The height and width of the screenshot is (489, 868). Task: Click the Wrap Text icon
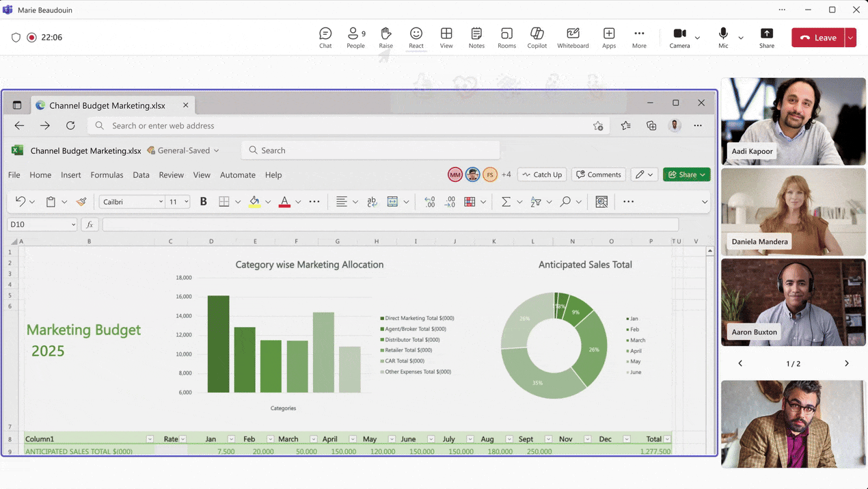point(372,202)
